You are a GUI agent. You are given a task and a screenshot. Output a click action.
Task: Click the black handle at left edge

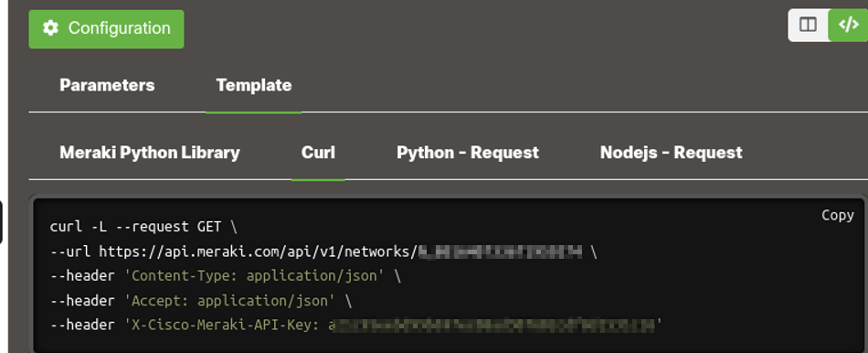1,222
